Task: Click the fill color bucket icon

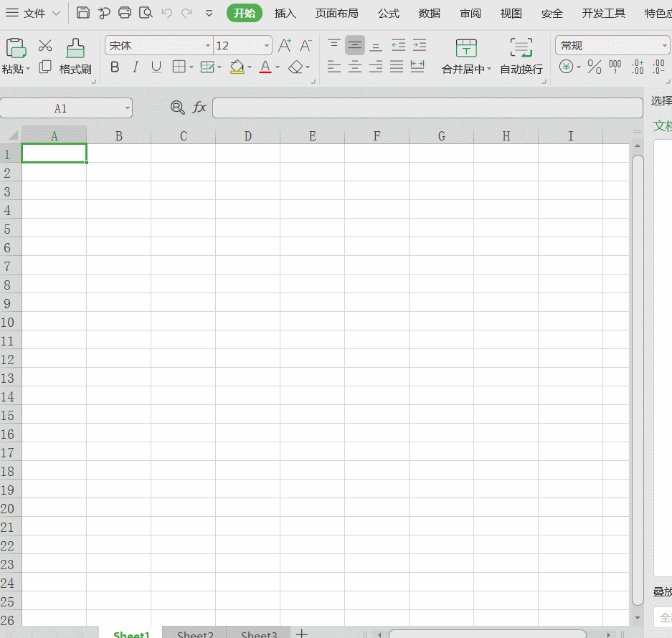Action: 237,67
